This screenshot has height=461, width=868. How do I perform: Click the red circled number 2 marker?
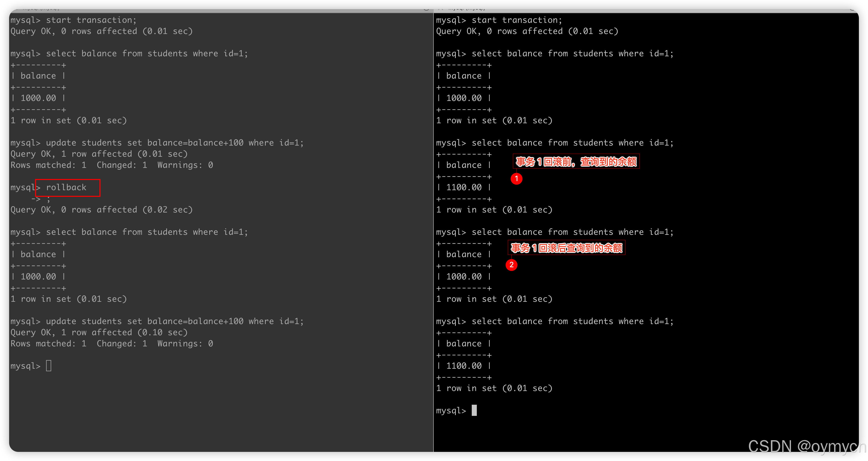pos(511,265)
